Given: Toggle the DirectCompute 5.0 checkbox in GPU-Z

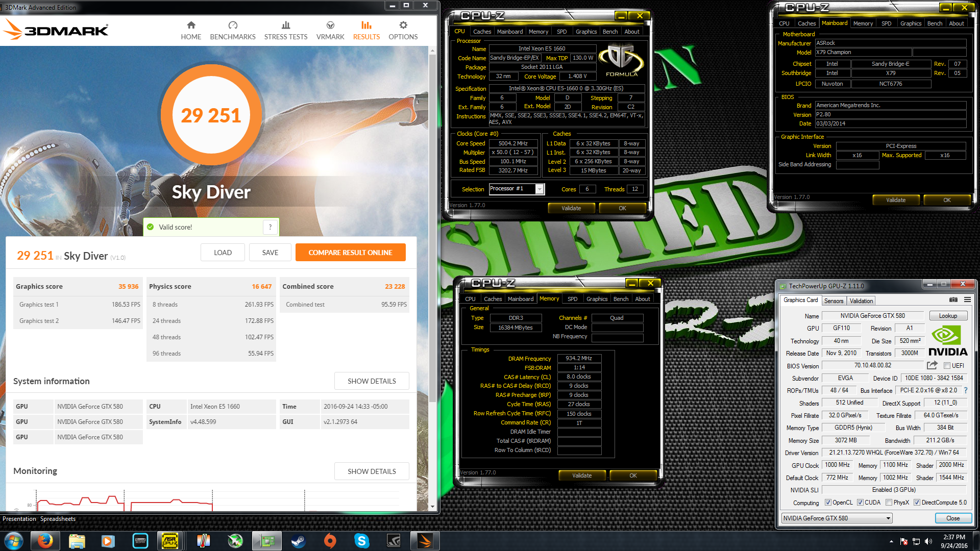Looking at the screenshot, I should point(917,503).
